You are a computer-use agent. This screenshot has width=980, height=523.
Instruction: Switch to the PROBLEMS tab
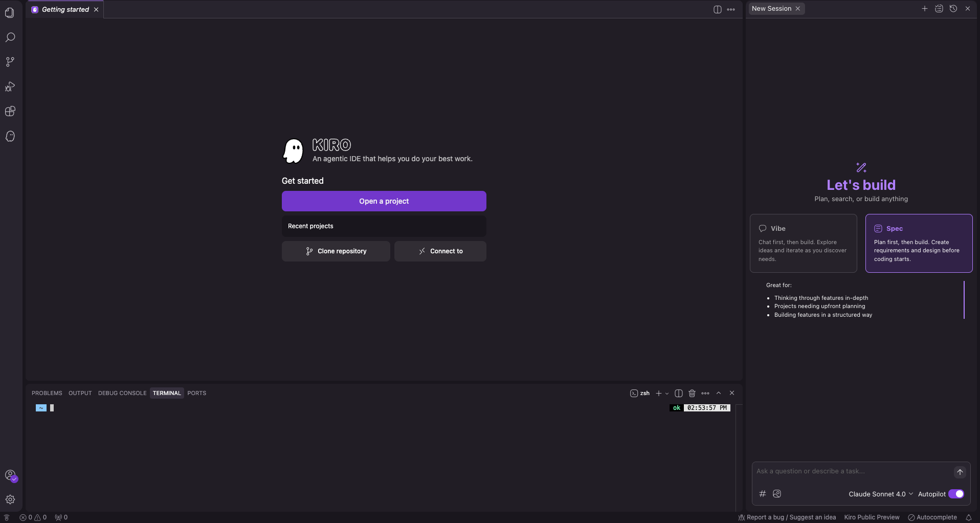point(47,393)
